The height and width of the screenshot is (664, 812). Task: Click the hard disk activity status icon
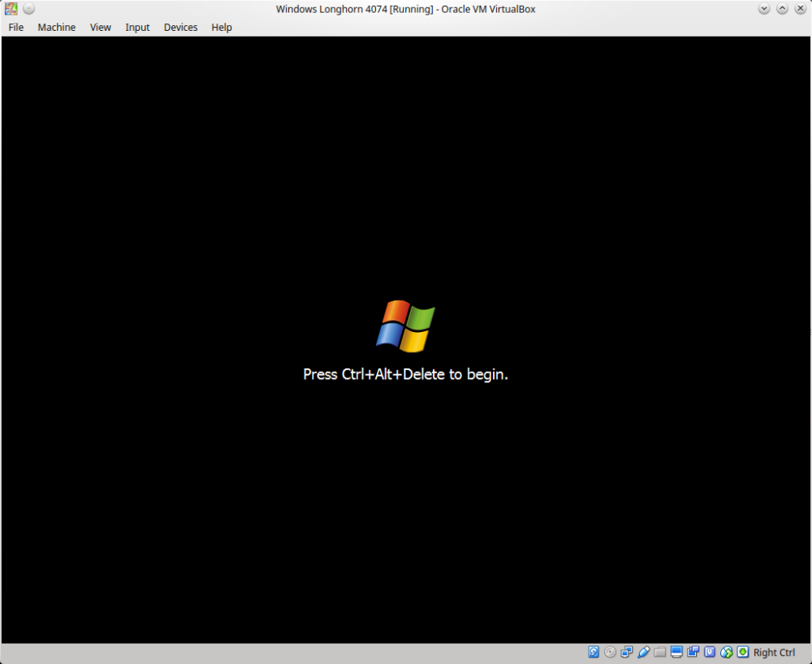point(594,652)
